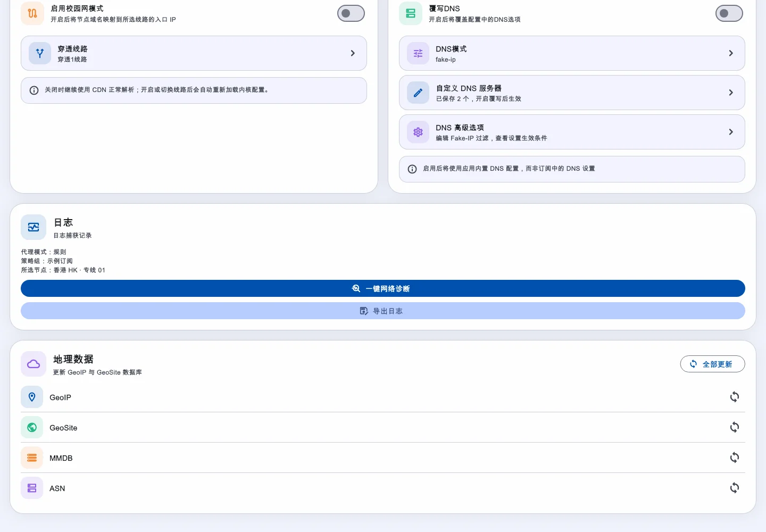
Task: Click the 地理数据 cloud icon
Action: pyautogui.click(x=34, y=364)
